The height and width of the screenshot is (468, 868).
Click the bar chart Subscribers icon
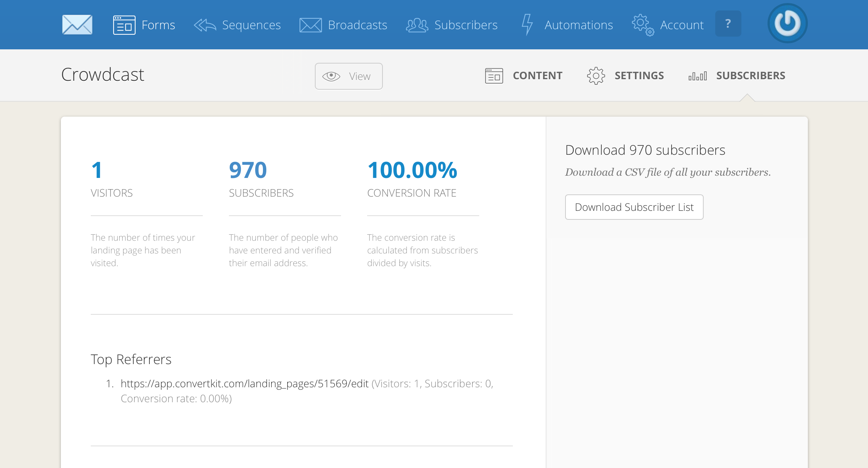pos(698,76)
